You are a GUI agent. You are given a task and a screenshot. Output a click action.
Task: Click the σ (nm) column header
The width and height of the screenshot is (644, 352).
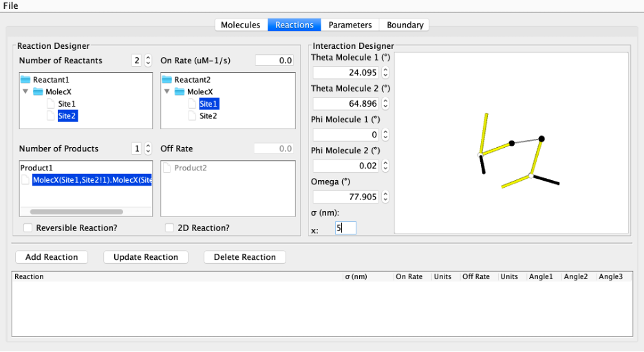(368, 276)
